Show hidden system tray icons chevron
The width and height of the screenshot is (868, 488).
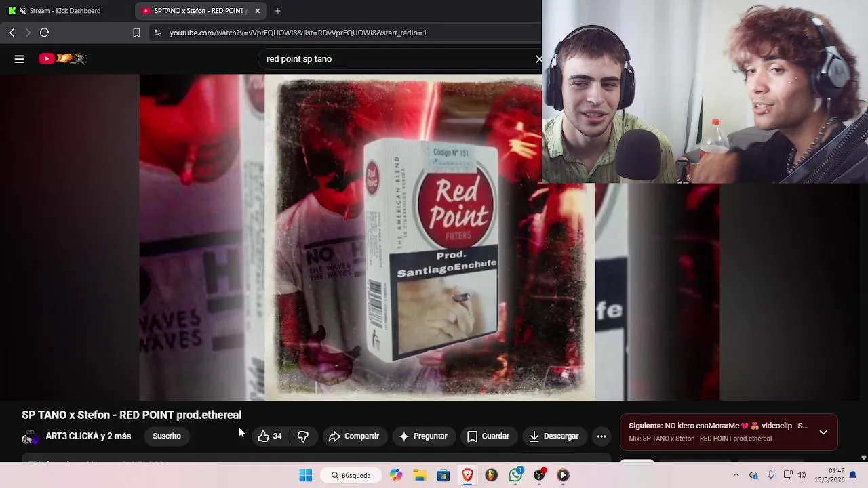[x=736, y=475]
